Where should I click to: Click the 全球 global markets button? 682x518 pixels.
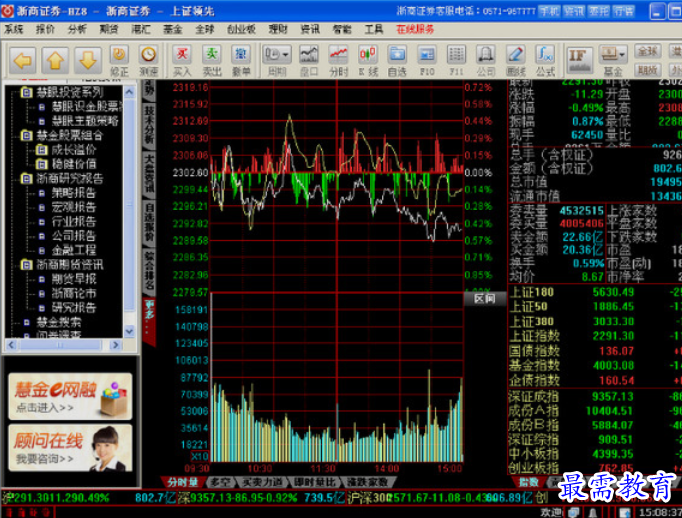(x=647, y=51)
